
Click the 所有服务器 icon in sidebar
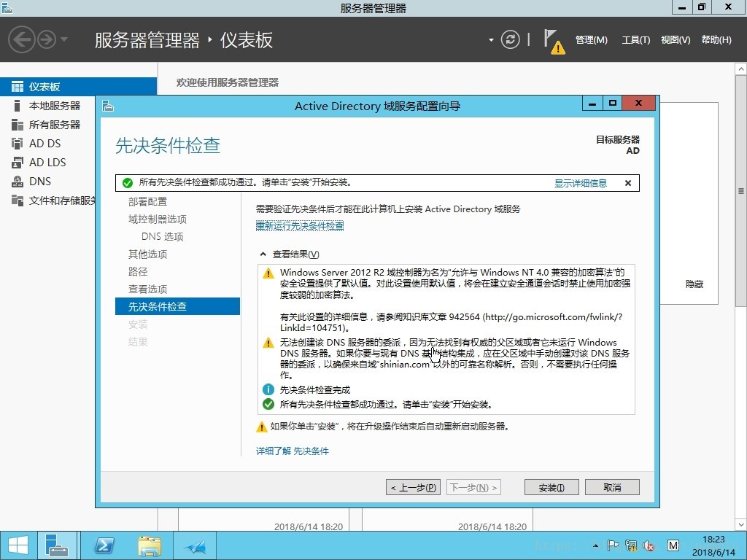click(18, 125)
